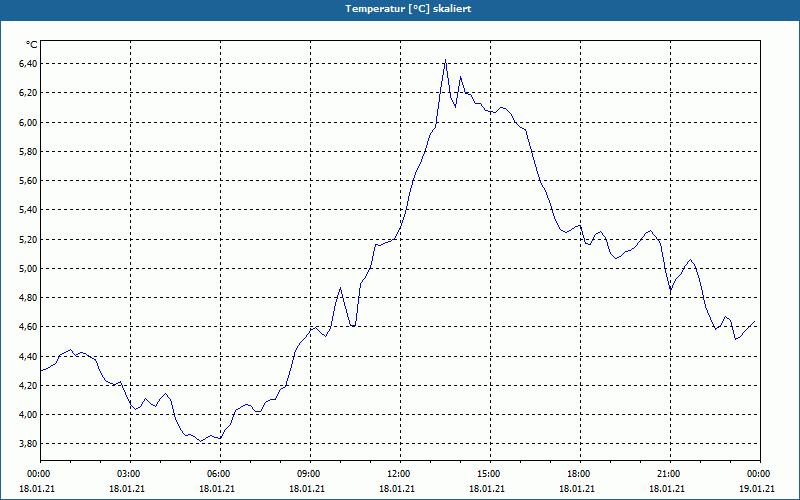Screen dimensions: 800x500
Task: Pick the 5,60 y-axis tick label
Action: (28, 181)
